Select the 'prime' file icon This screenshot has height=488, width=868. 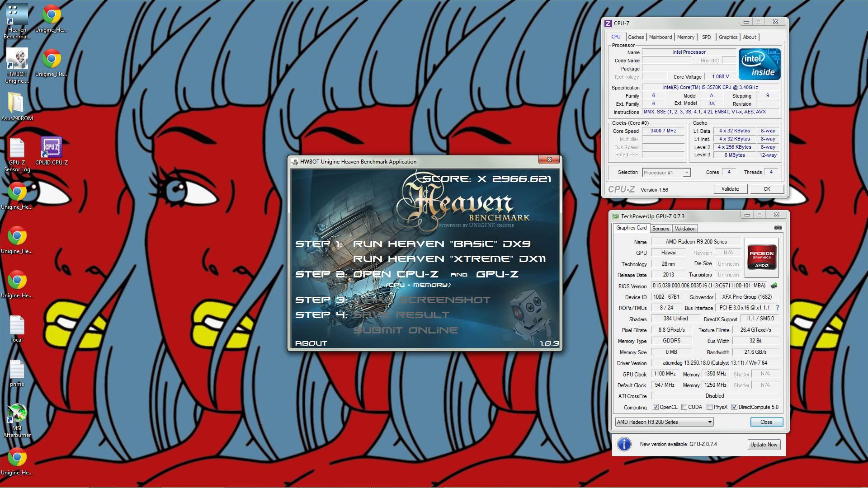tap(17, 373)
